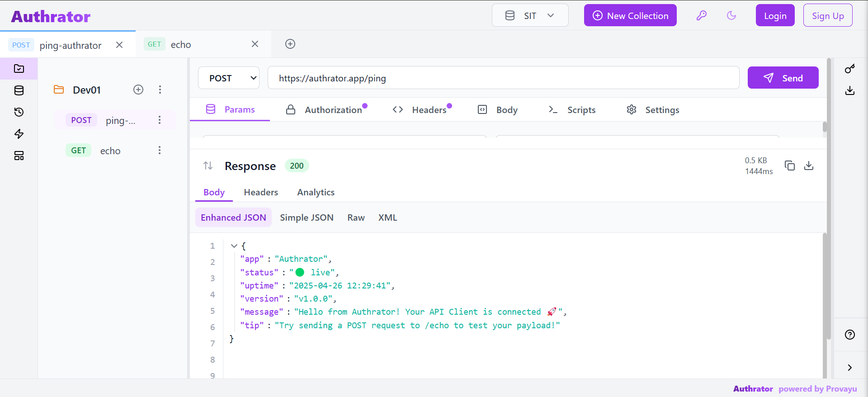868x397 pixels.
Task: Send the request
Action: tap(783, 78)
